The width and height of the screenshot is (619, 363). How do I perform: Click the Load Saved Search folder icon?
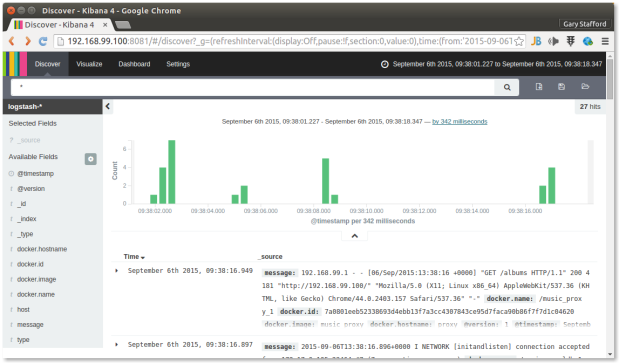[x=585, y=87]
